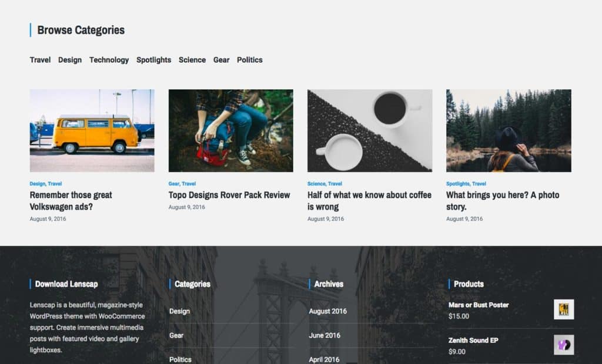This screenshot has width=602, height=364.
Task: Open Design under footer Categories
Action: [x=179, y=311]
